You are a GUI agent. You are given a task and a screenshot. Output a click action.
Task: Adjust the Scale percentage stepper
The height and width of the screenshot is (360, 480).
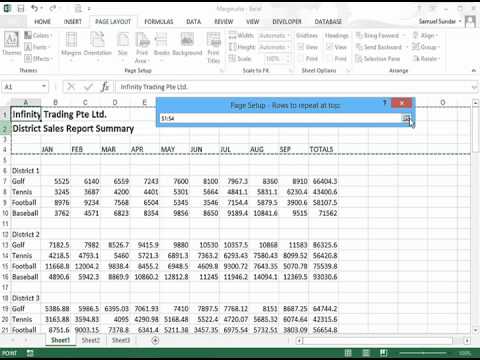288,59
